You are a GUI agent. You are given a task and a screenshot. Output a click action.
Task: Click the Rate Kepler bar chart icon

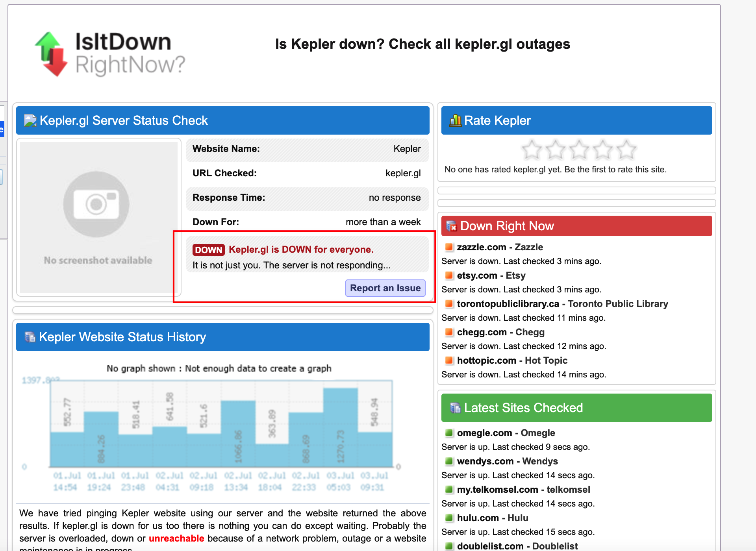tap(456, 120)
